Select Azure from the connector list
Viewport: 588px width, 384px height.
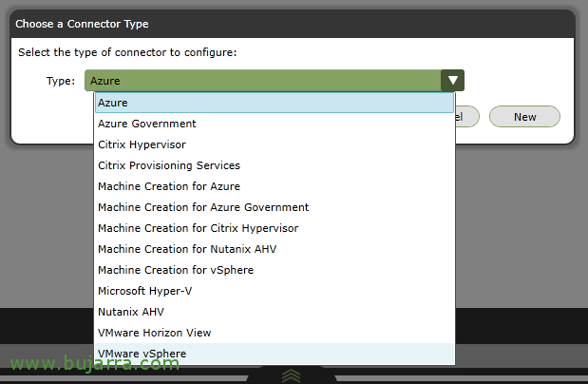pyautogui.click(x=275, y=103)
